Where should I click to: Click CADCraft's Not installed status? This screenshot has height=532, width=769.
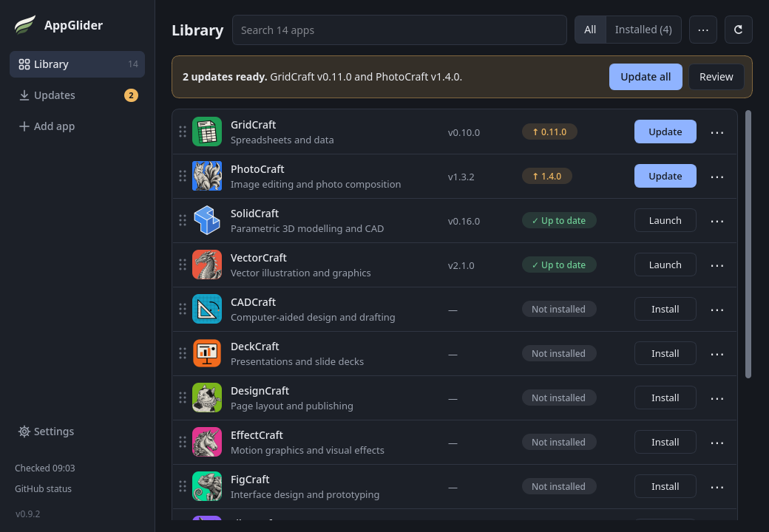(x=559, y=309)
